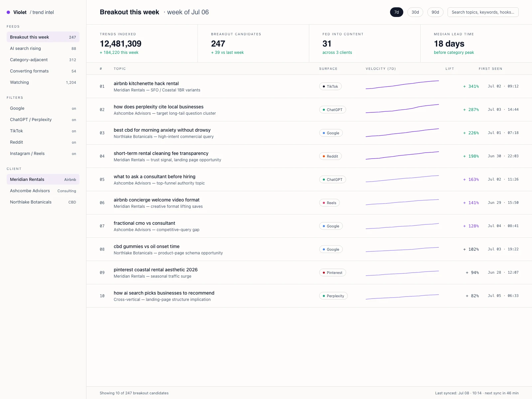Open the Converting formats feed

tap(43, 71)
